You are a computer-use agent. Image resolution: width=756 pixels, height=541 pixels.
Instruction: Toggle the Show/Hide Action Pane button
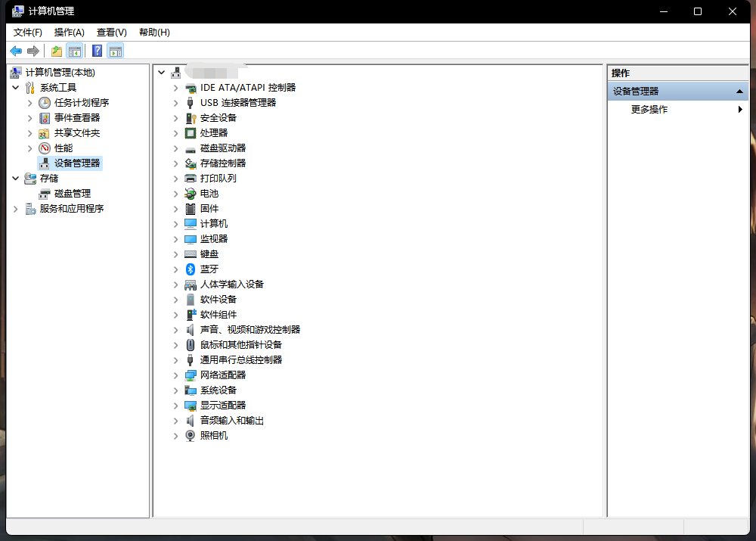click(115, 51)
